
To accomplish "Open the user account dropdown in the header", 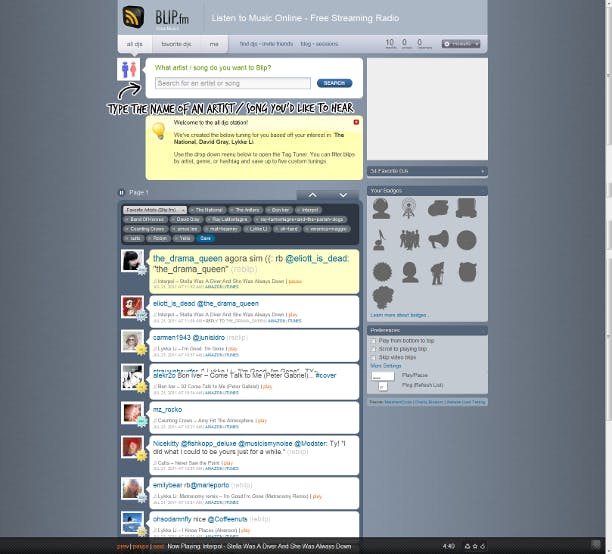I will (x=461, y=44).
